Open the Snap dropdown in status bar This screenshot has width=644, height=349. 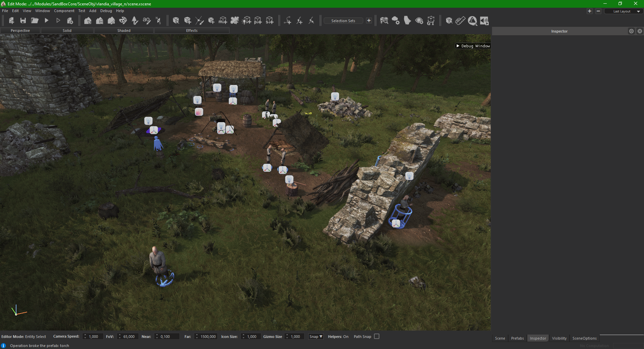point(316,337)
